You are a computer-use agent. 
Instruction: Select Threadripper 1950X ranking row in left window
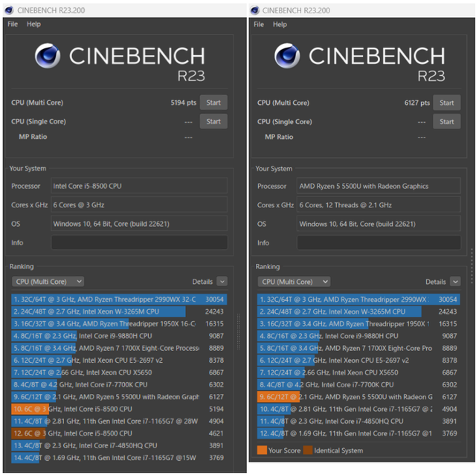119,323
